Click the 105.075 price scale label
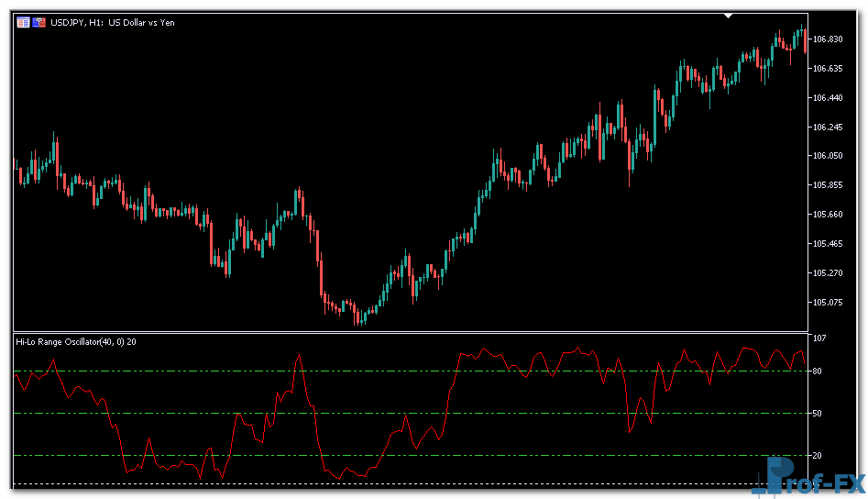 pyautogui.click(x=828, y=303)
